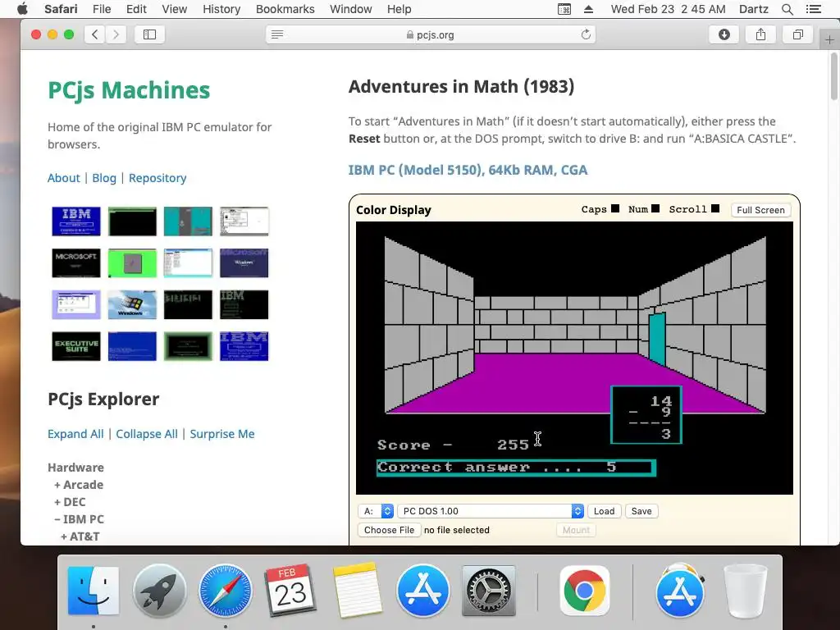Open IBM PC Model 5150 heading link
Viewport: 840px width, 630px height.
click(x=468, y=170)
